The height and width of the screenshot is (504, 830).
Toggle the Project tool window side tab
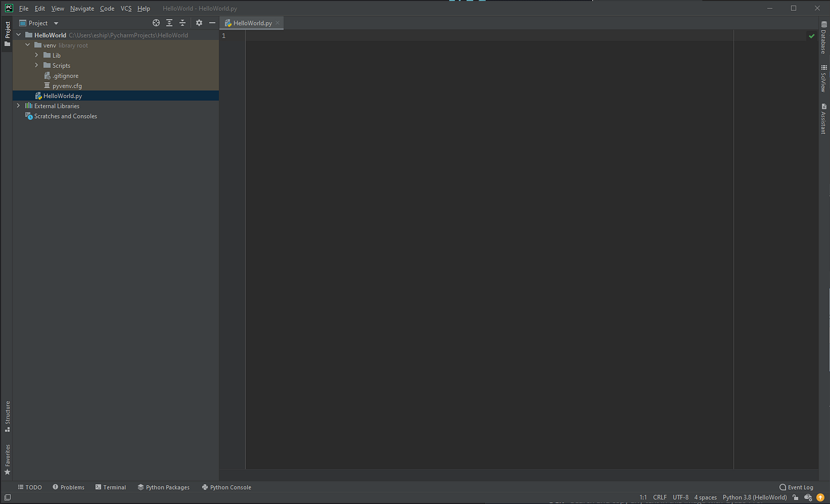(x=7, y=34)
